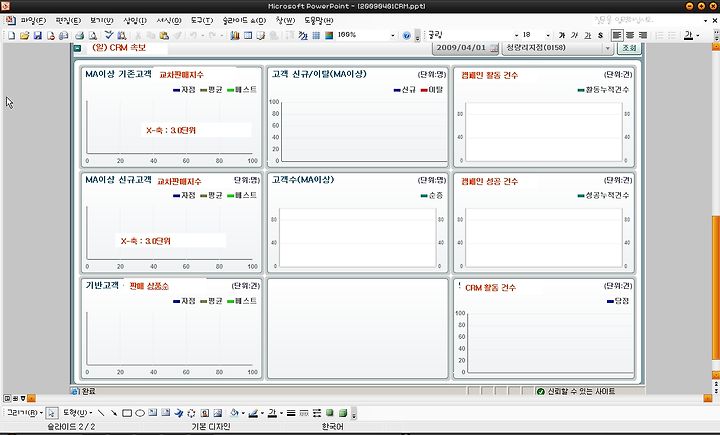The image size is (720, 435).
Task: Insert WordArt from drawing toolbar
Action: click(x=178, y=413)
